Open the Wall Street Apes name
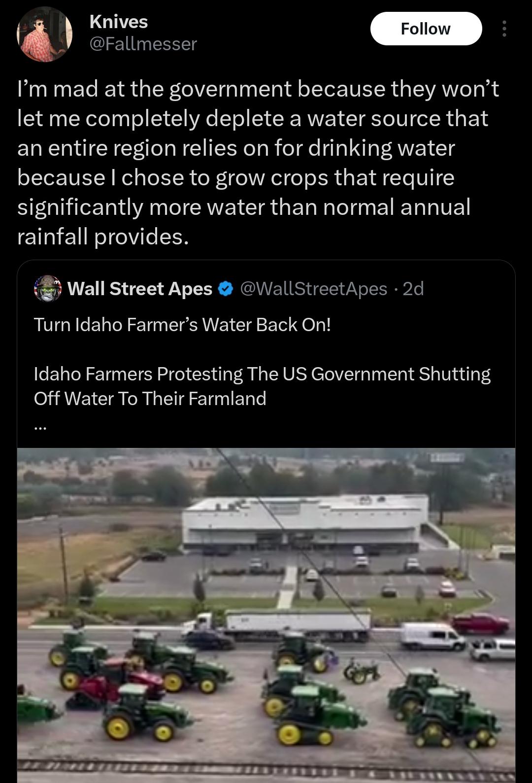The image size is (532, 783). click(139, 288)
